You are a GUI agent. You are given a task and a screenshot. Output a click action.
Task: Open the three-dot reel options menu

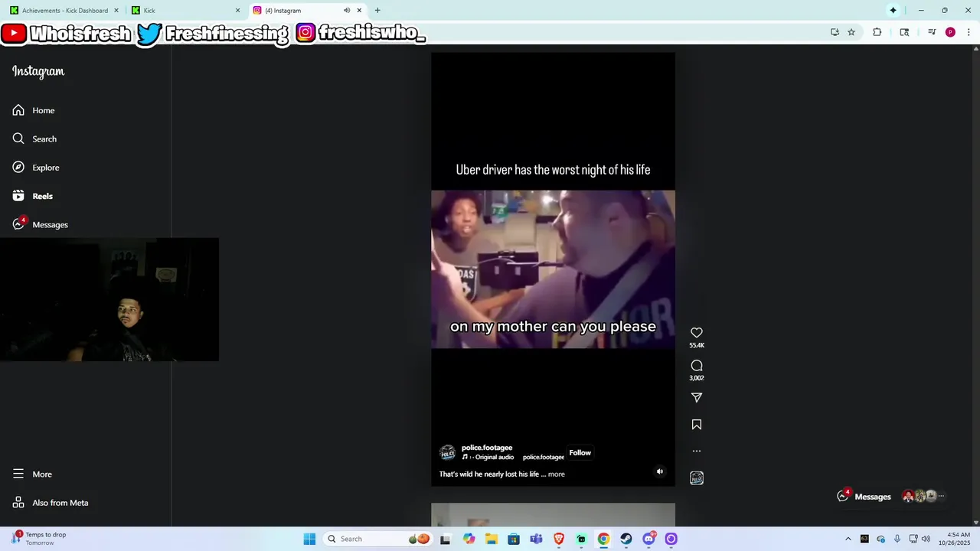pyautogui.click(x=697, y=452)
